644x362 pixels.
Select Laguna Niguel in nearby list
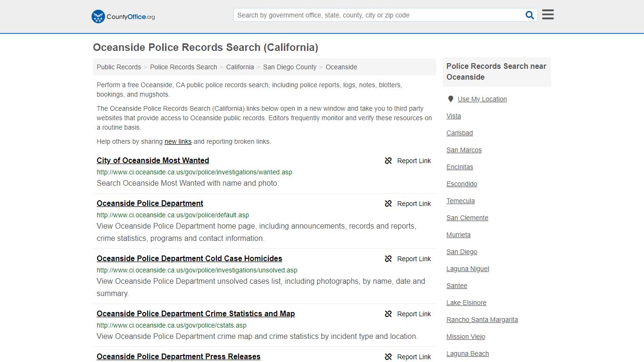(x=468, y=269)
